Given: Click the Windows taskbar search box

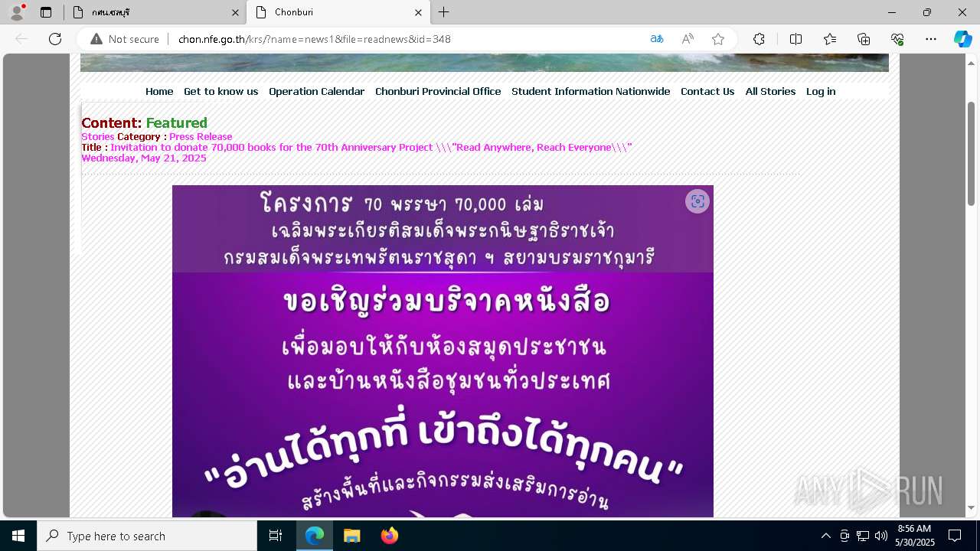Looking at the screenshot, I should [x=147, y=536].
